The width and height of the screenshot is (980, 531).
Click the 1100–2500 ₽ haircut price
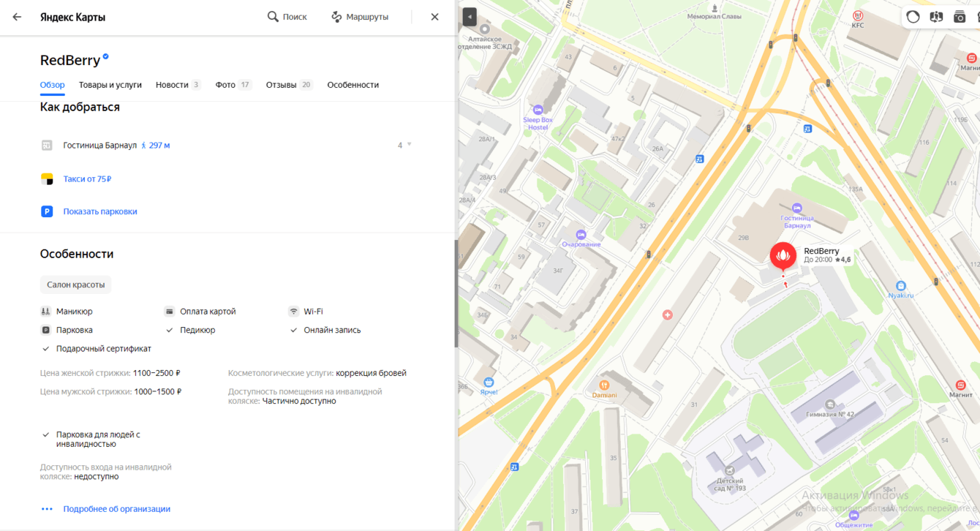coord(157,373)
